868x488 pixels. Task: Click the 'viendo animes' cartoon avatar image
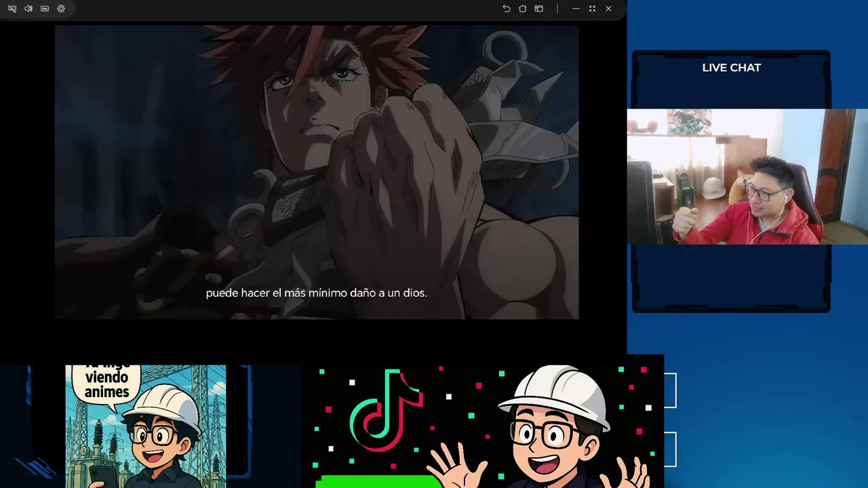(146, 426)
